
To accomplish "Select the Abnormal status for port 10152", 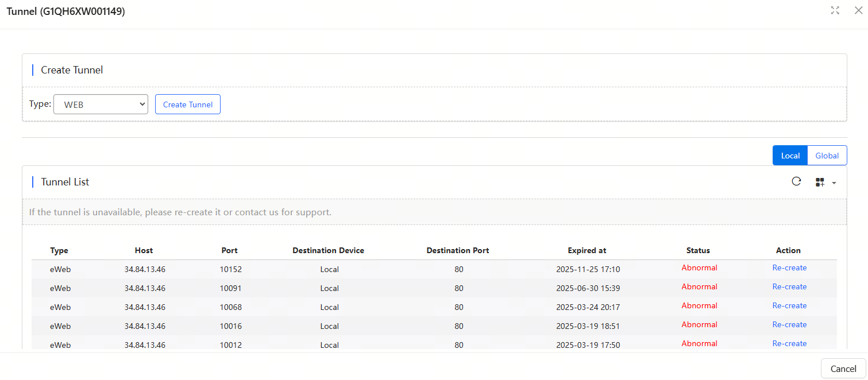I will pyautogui.click(x=699, y=268).
